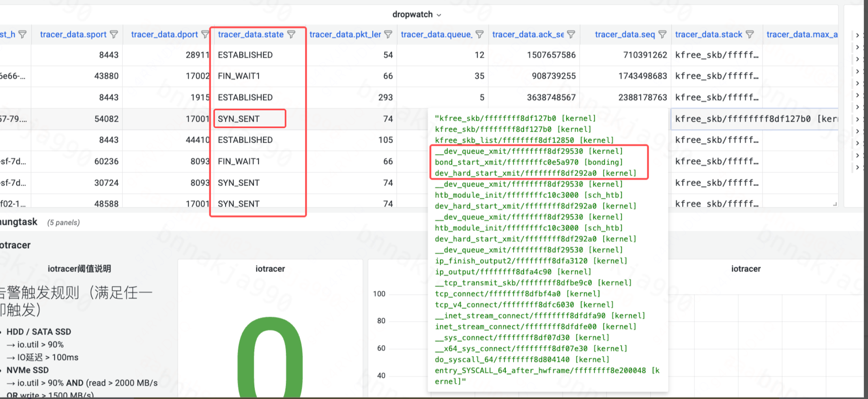Open the iotracer阈值说明 panel title menu

click(79, 269)
